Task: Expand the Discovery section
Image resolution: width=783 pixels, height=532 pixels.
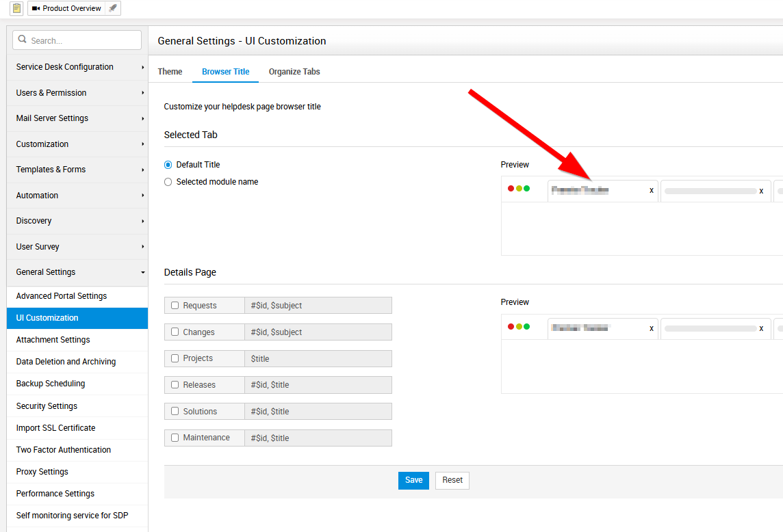Action: click(77, 221)
